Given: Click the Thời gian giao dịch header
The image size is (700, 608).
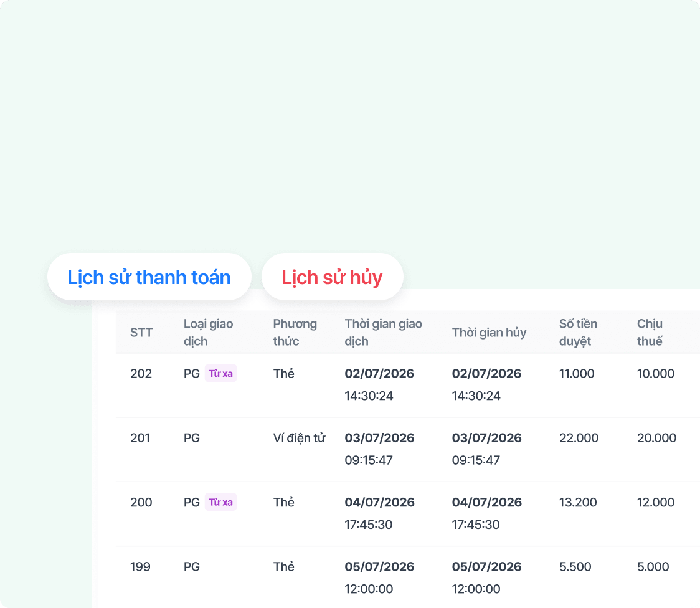Looking at the screenshot, I should [384, 332].
